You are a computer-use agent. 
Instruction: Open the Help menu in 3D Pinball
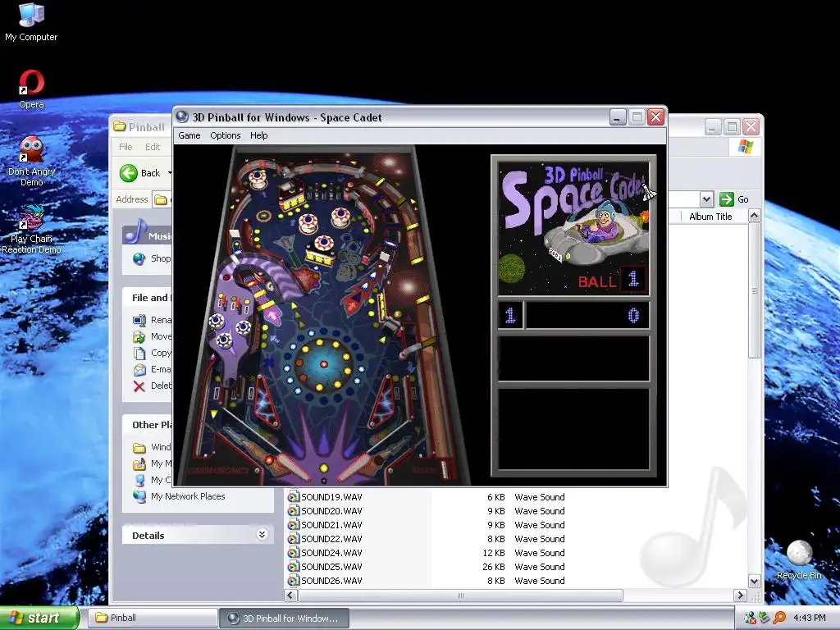pyautogui.click(x=258, y=135)
